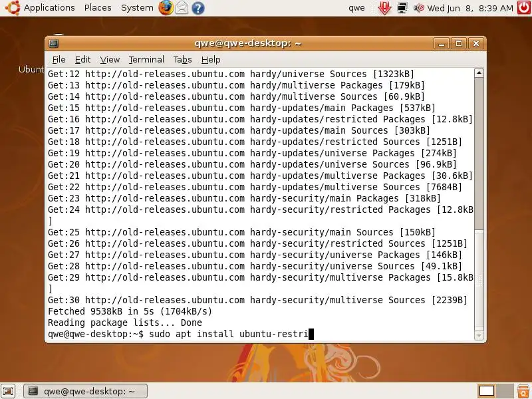Switch to the first workspace
The width and height of the screenshot is (532, 399).
tap(486, 391)
